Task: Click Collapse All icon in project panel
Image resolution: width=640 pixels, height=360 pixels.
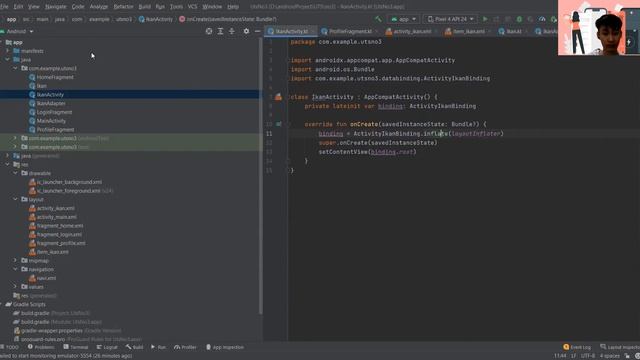Action: pos(231,31)
